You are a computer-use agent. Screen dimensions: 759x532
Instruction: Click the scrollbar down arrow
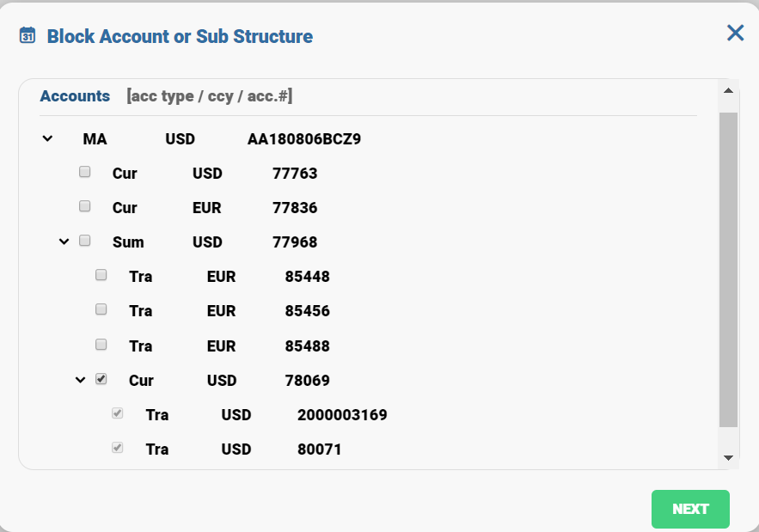coord(728,458)
